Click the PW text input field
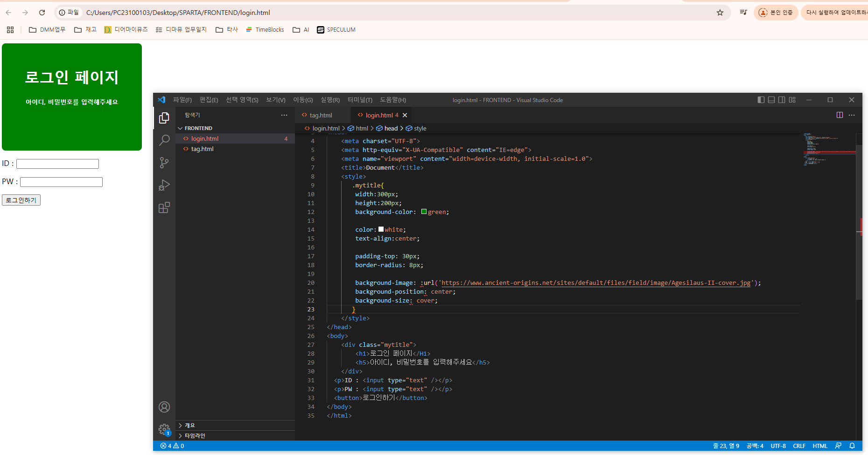This screenshot has width=868, height=455. click(61, 182)
